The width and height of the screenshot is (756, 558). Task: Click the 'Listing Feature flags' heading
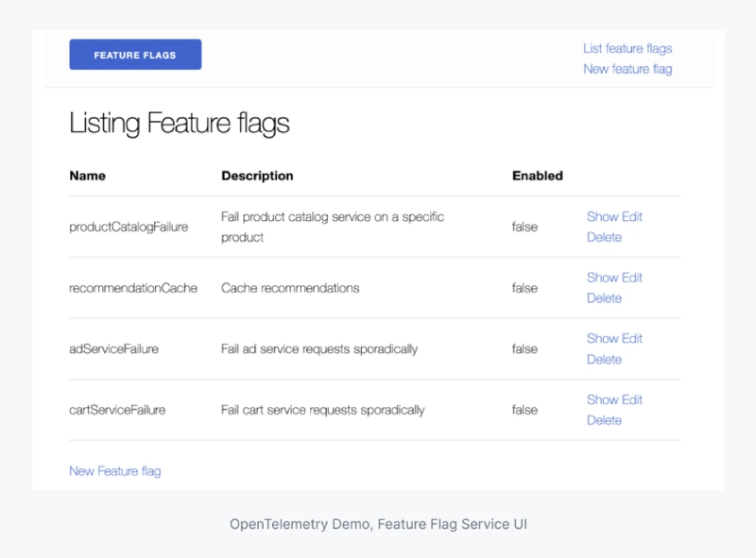[x=179, y=124]
